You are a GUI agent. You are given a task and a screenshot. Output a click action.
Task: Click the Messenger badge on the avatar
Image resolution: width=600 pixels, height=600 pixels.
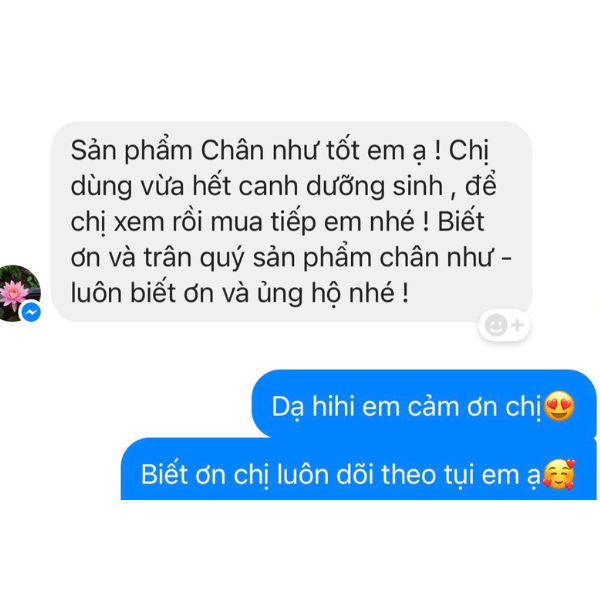(x=31, y=312)
